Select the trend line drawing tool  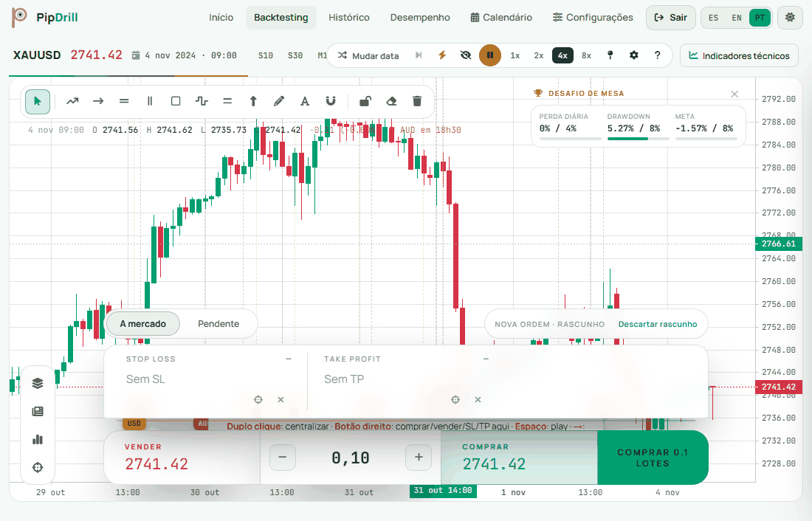[x=72, y=102]
